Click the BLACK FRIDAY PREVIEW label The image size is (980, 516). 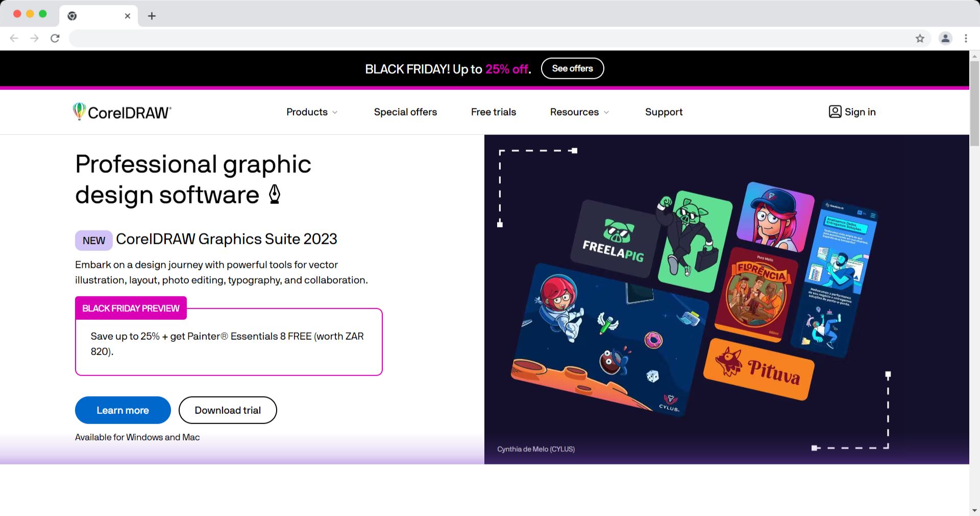[131, 308]
